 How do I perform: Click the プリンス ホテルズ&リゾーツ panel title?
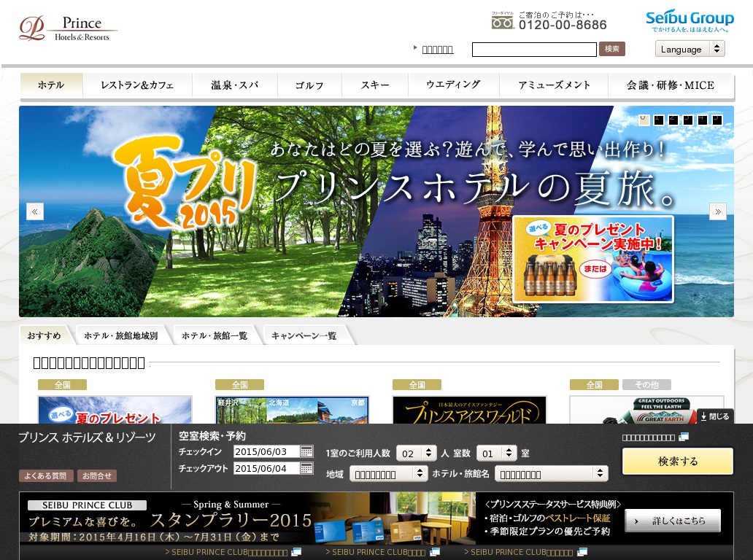pos(87,437)
